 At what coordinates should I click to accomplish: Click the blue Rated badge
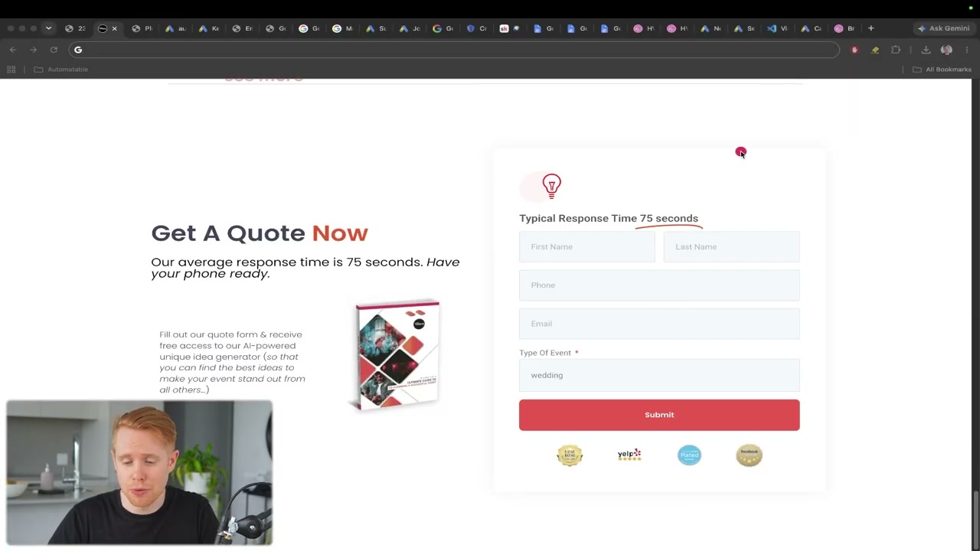pos(689,455)
